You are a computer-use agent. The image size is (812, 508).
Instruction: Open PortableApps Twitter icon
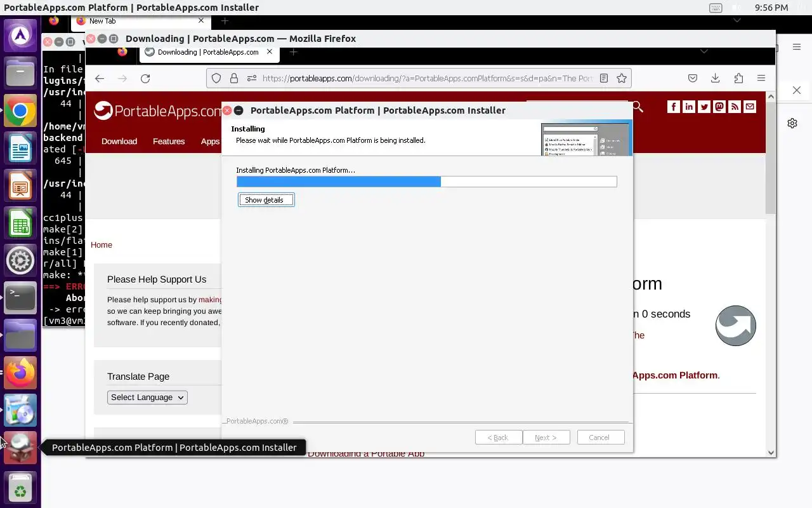[704, 107]
